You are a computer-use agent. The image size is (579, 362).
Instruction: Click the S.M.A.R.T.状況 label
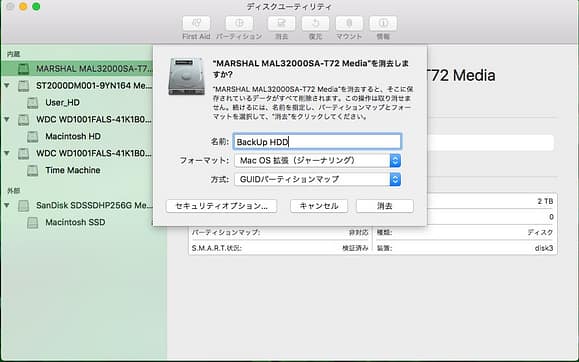[x=216, y=248]
